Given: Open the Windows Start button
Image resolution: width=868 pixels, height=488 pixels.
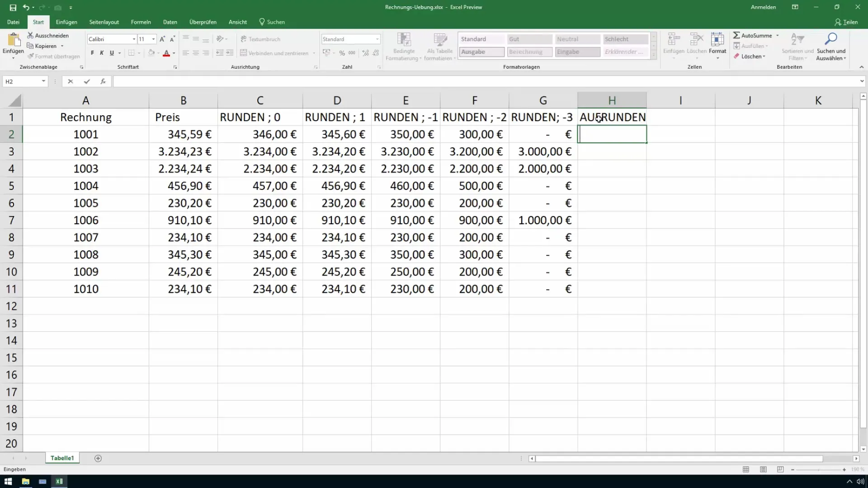Looking at the screenshot, I should 8,481.
